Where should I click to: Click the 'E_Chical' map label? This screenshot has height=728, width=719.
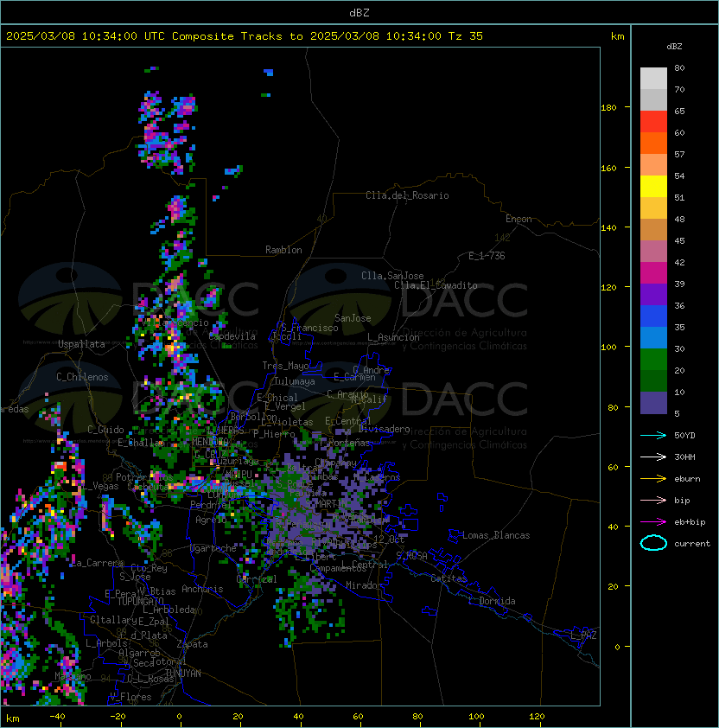point(277,398)
